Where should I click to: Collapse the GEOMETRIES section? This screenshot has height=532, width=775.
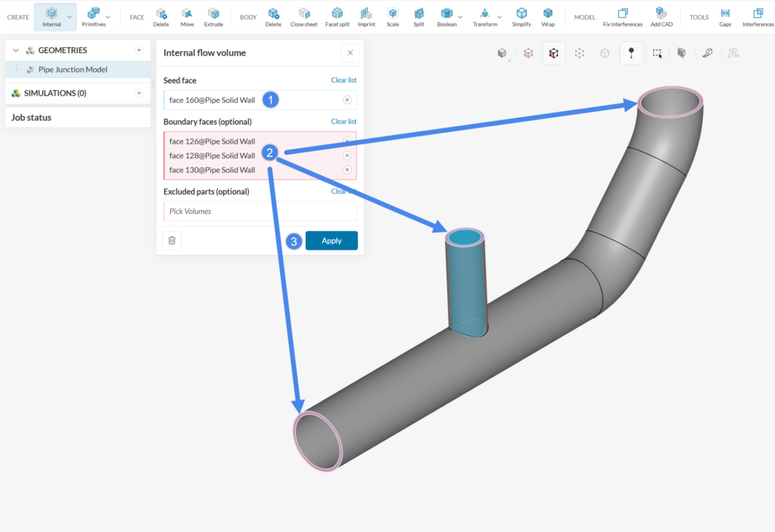pos(15,50)
